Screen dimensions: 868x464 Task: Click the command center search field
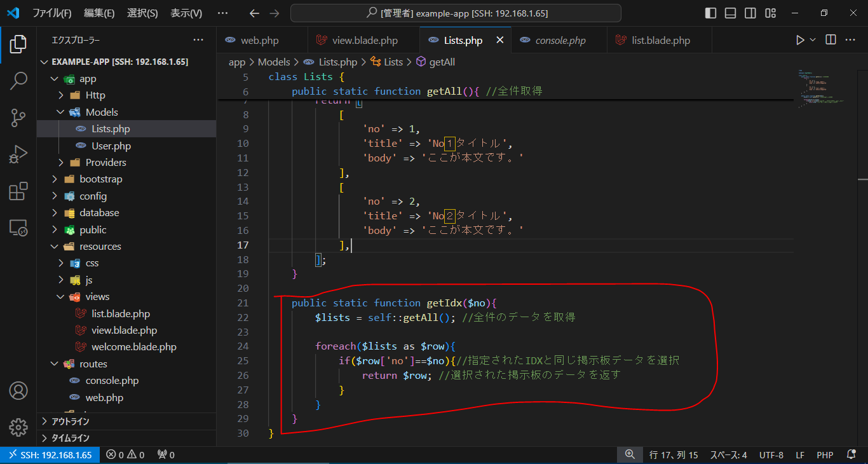(x=456, y=13)
